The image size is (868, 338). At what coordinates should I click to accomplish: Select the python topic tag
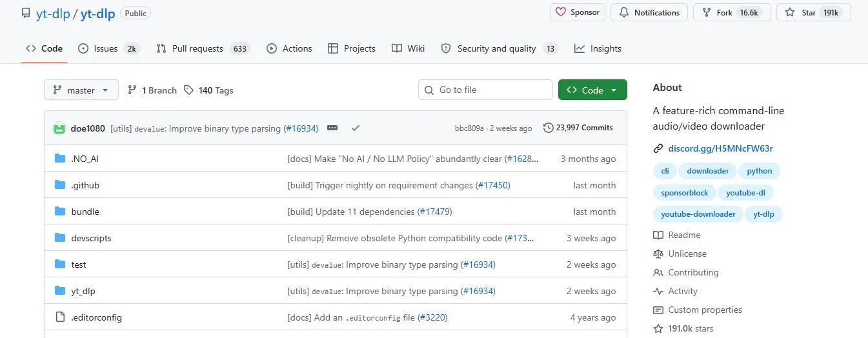click(x=760, y=171)
